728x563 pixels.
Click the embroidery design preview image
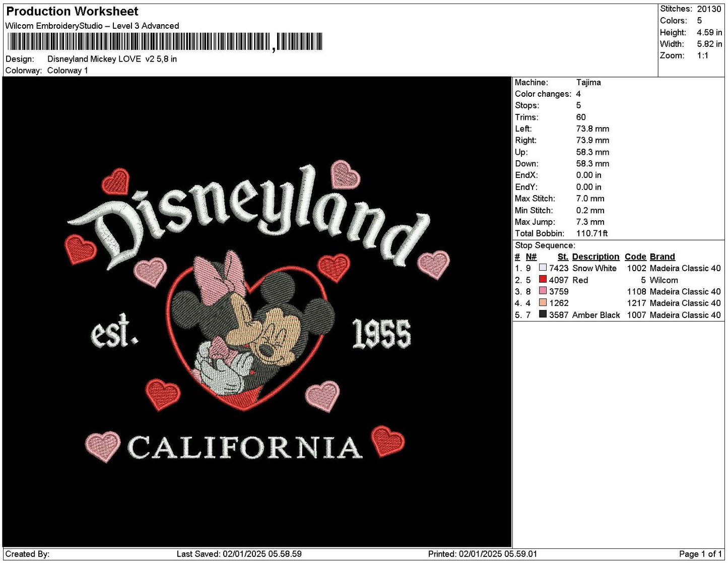tap(257, 312)
